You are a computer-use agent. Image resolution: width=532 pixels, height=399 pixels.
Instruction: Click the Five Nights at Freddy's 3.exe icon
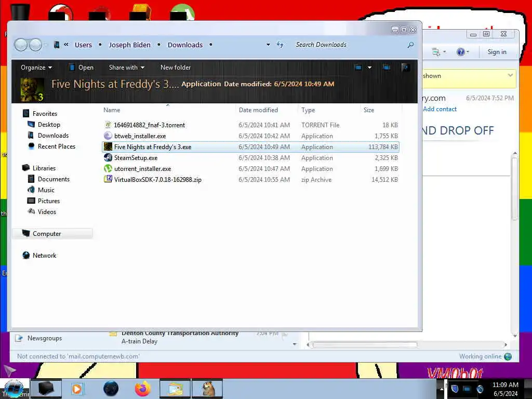coord(108,147)
